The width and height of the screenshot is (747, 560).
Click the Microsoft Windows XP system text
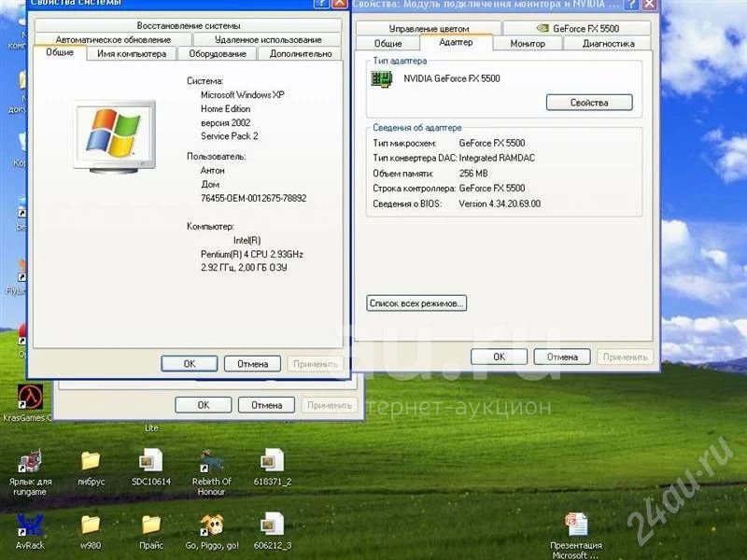click(x=243, y=95)
